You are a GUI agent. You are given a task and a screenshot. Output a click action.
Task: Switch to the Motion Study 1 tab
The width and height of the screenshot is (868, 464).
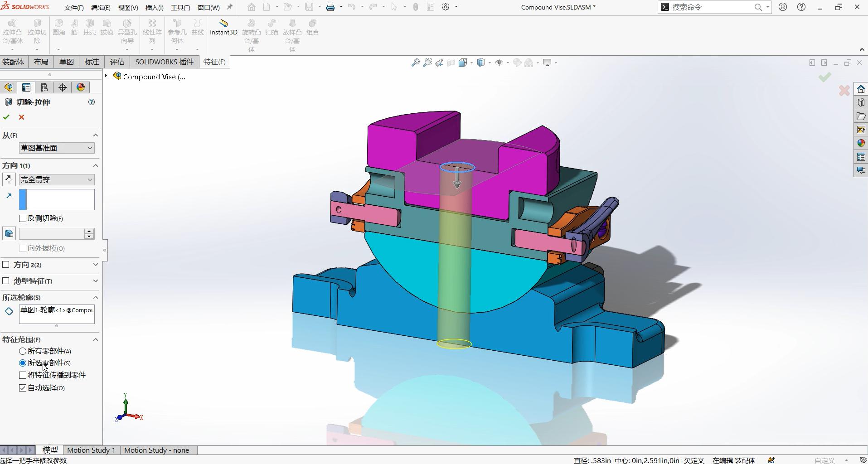(x=91, y=450)
